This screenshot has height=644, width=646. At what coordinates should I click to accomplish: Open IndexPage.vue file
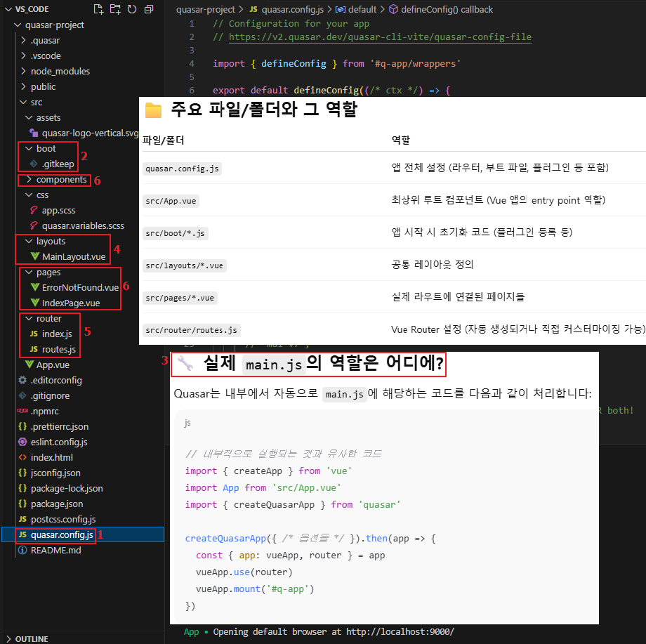(x=71, y=303)
